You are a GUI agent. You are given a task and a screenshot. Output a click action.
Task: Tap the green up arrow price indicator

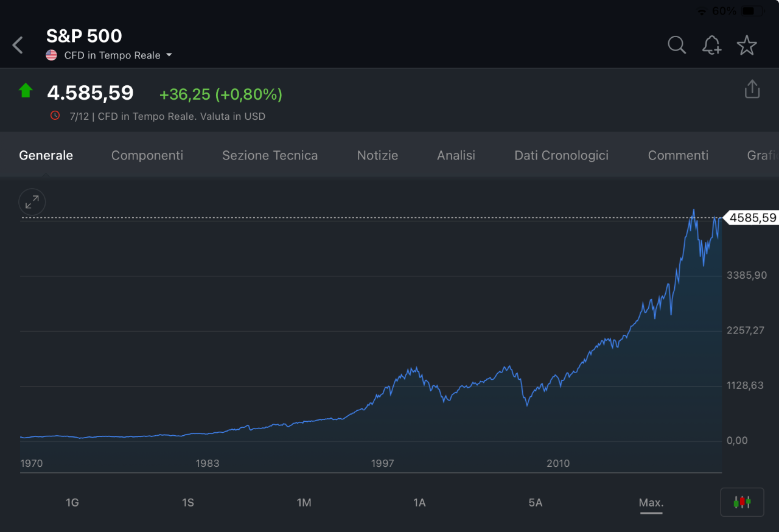tap(26, 91)
